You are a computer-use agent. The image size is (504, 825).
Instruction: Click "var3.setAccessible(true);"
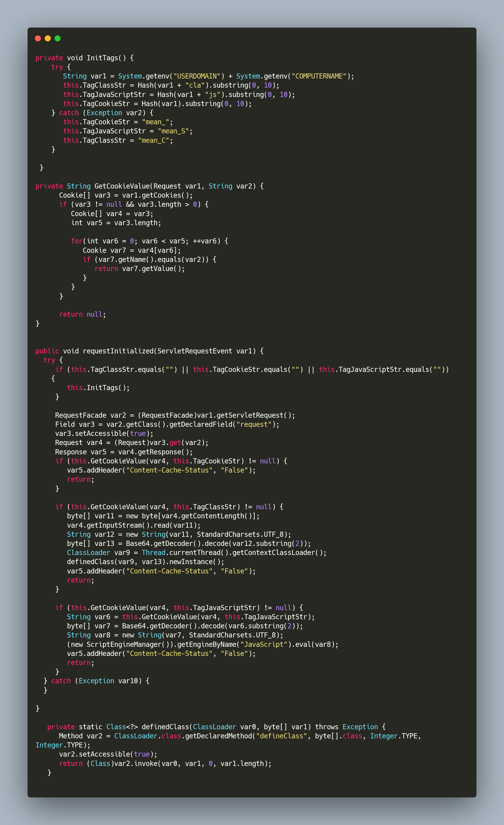coord(105,434)
